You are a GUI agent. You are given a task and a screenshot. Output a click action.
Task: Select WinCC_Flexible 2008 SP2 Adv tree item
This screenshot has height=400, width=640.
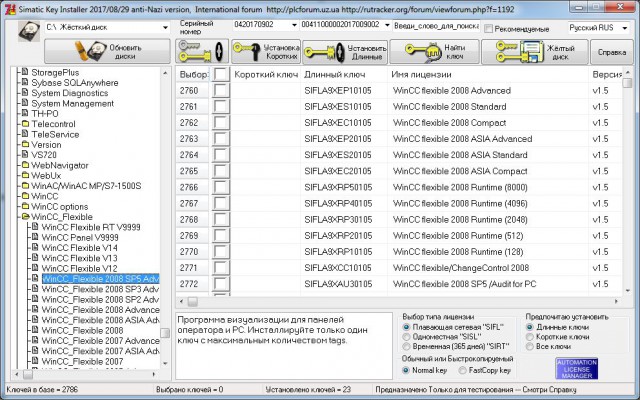[100, 300]
